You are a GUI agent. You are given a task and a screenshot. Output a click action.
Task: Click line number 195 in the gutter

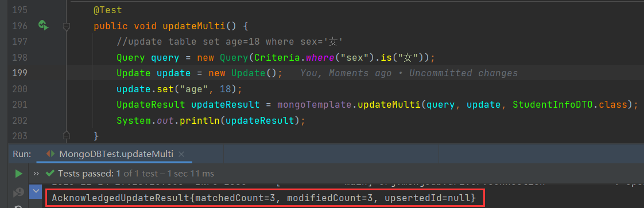click(x=20, y=10)
